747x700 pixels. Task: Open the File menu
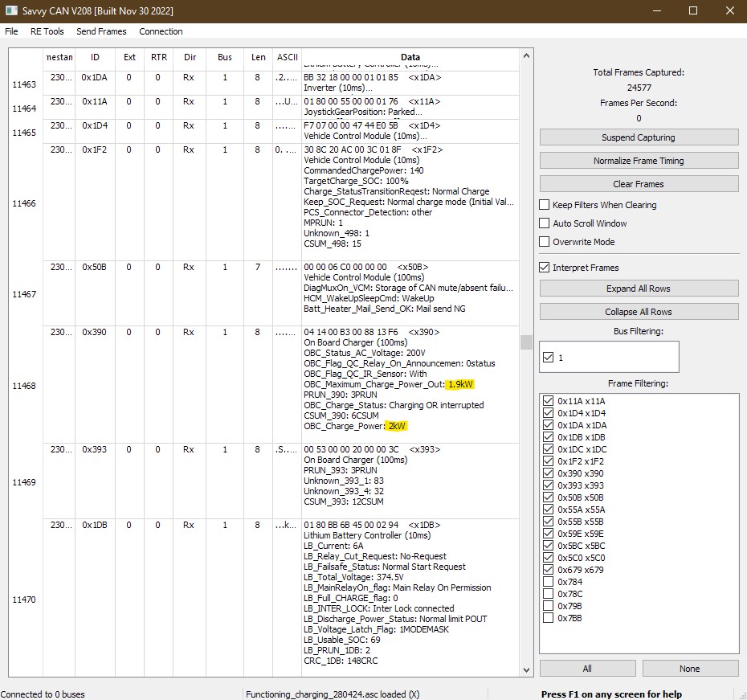[x=11, y=31]
